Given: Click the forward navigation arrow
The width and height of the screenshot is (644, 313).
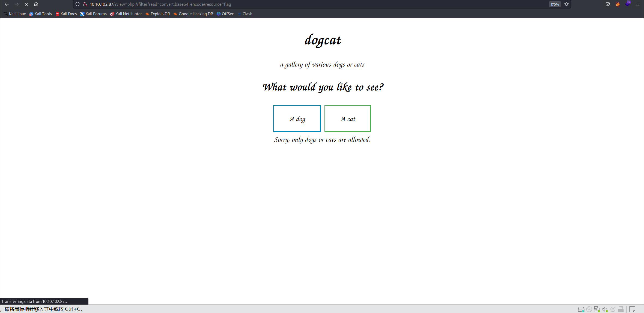Looking at the screenshot, I should pos(17,4).
